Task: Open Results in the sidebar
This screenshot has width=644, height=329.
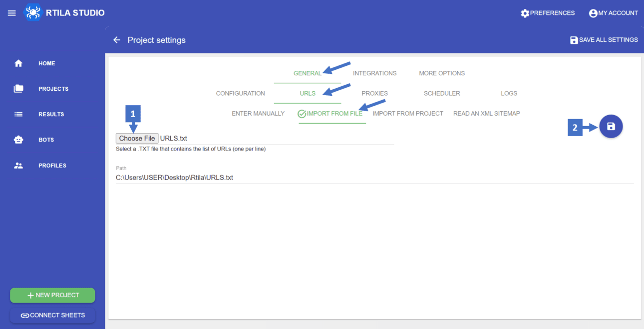Action: (x=52, y=114)
